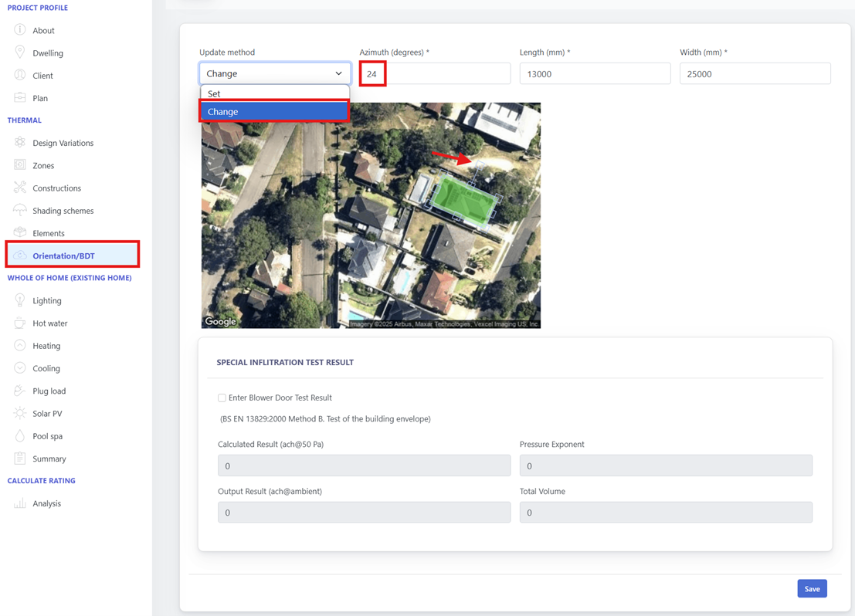Click SPECIAL INFLITRATION TEST RESULT heading
Image resolution: width=855 pixels, height=616 pixels.
285,362
